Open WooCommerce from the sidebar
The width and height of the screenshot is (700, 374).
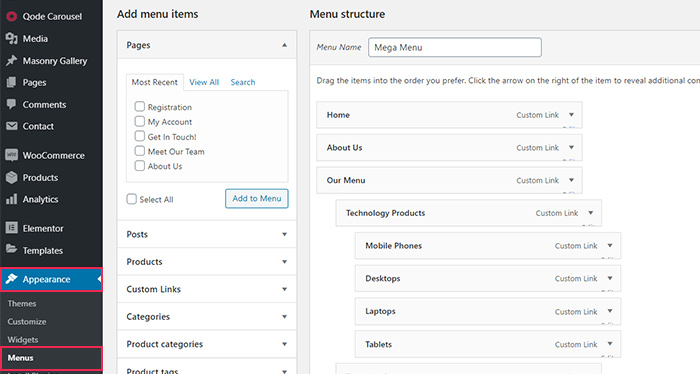54,155
